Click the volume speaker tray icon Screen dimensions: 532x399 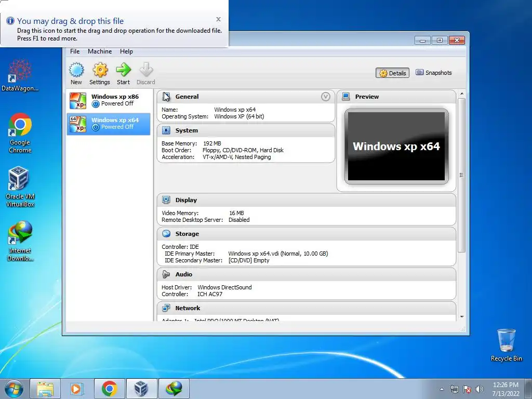pos(480,389)
